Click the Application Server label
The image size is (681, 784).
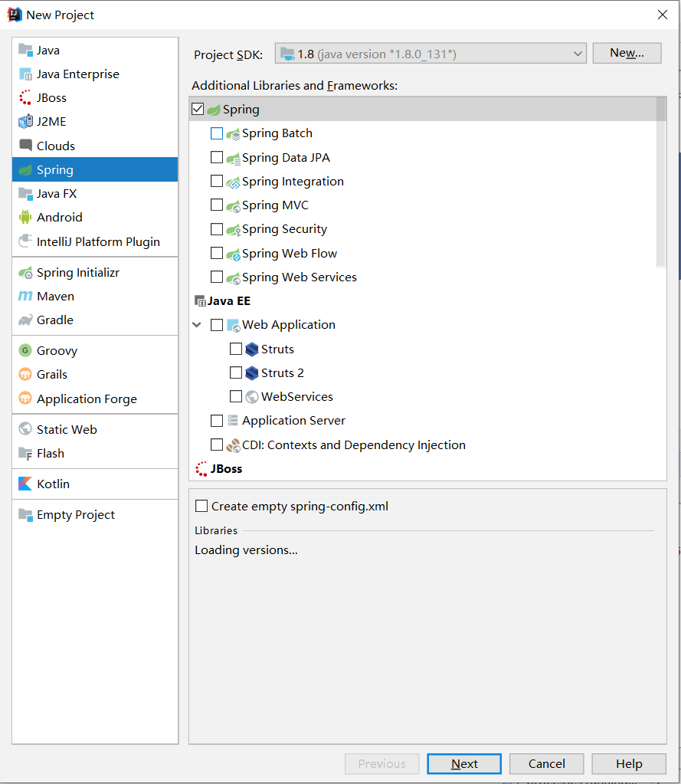click(x=294, y=421)
